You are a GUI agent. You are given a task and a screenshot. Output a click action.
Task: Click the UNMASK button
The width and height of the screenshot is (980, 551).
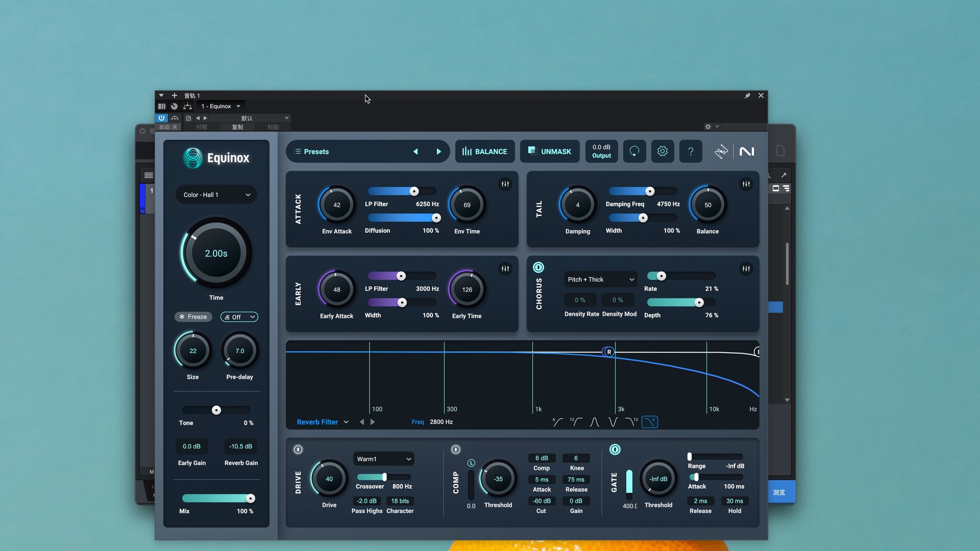point(550,152)
